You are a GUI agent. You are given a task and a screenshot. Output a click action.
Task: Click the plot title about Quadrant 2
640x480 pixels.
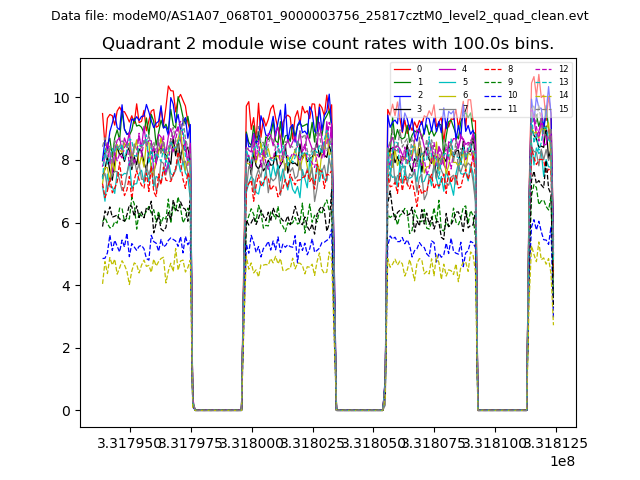328,44
